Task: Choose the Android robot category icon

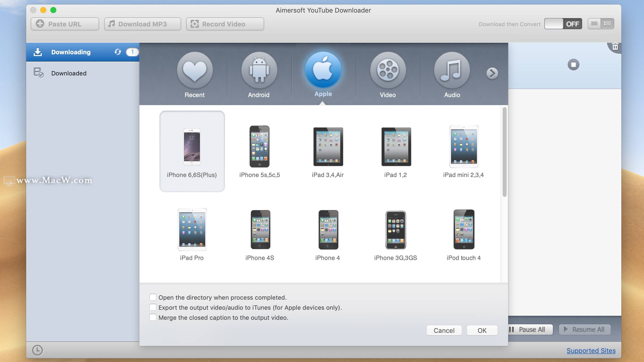Action: (x=259, y=70)
